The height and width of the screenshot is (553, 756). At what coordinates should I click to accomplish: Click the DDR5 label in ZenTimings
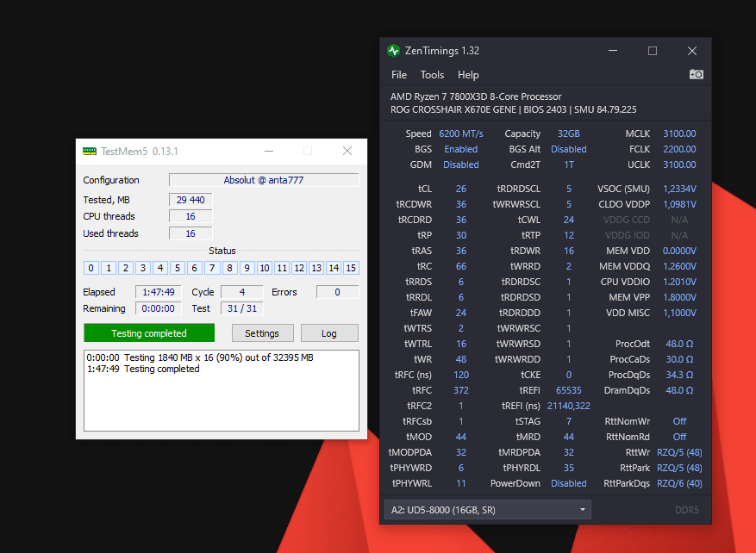pos(686,510)
